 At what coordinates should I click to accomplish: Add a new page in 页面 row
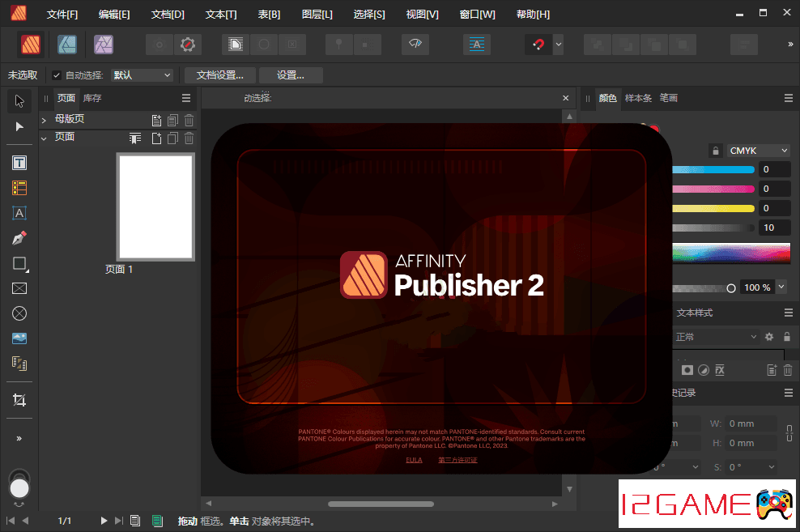coord(156,138)
